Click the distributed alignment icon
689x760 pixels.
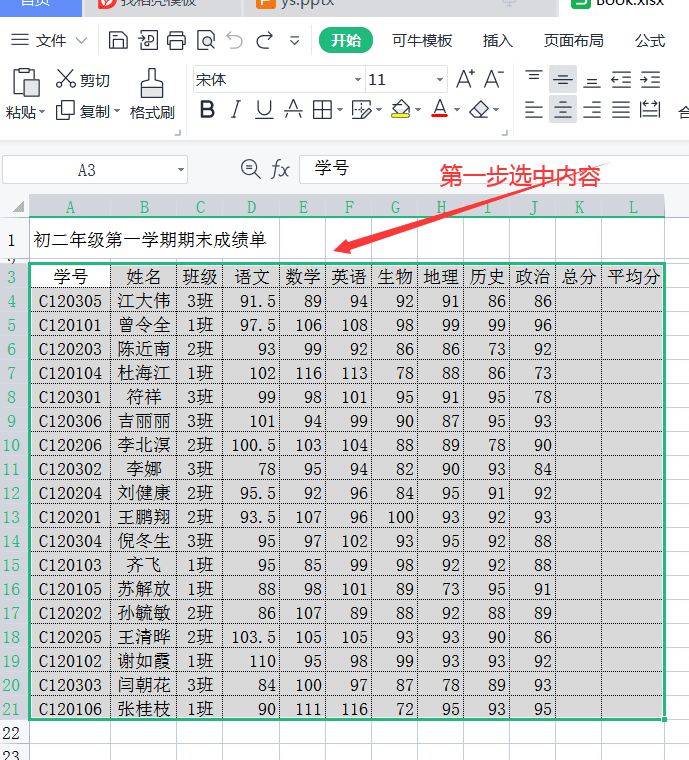pyautogui.click(x=650, y=110)
